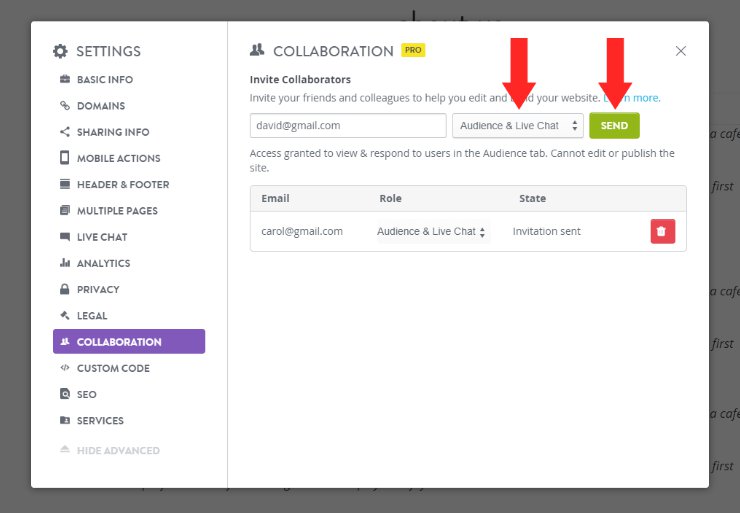Click the yellow PRO badge

pos(413,50)
